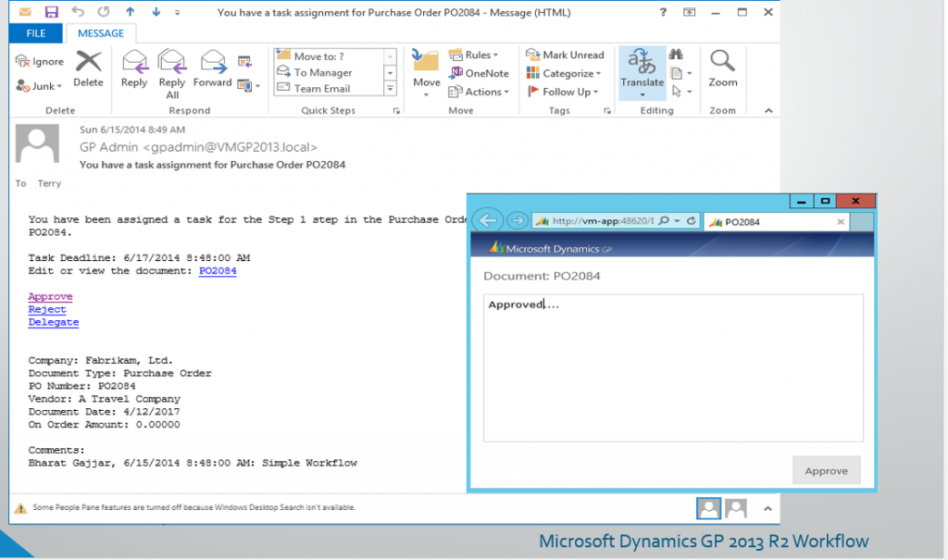Screen dimensions: 948x560
Task: Click the browser Forward arrow
Action: click(517, 220)
